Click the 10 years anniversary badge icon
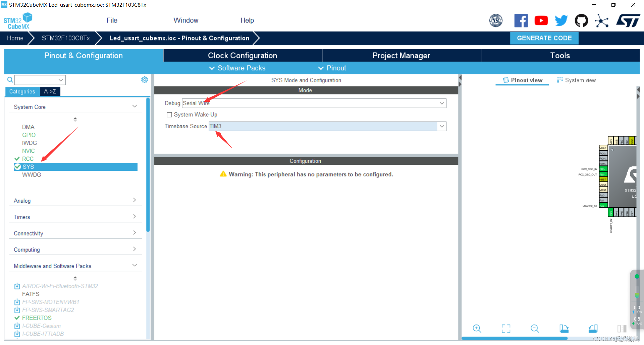Screen dimensions: 644x345 pyautogui.click(x=496, y=21)
